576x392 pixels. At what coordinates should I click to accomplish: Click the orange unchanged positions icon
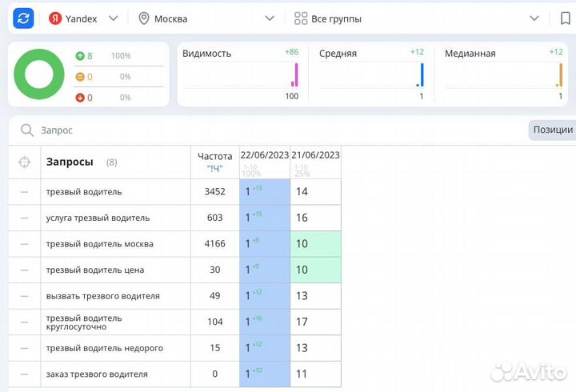[79, 77]
